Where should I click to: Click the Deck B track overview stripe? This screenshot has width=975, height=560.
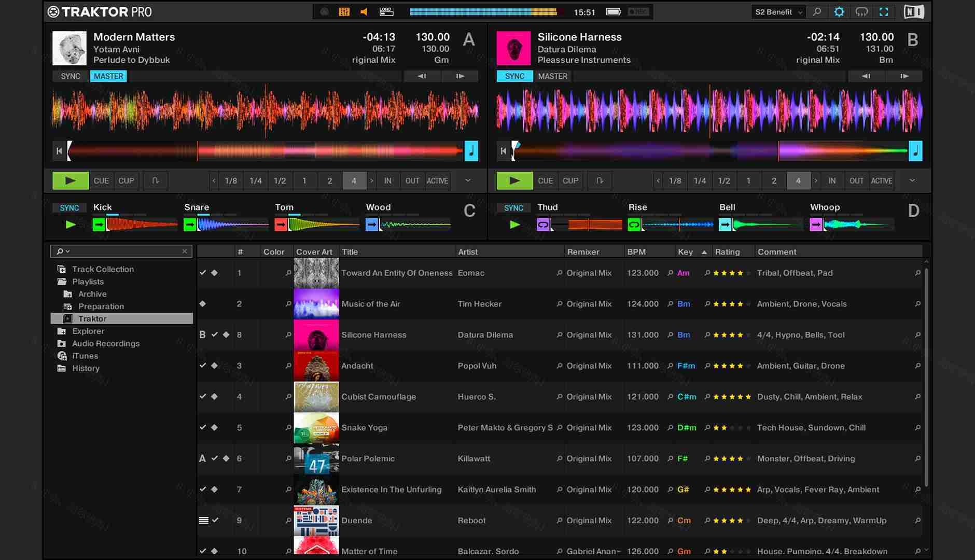(709, 151)
